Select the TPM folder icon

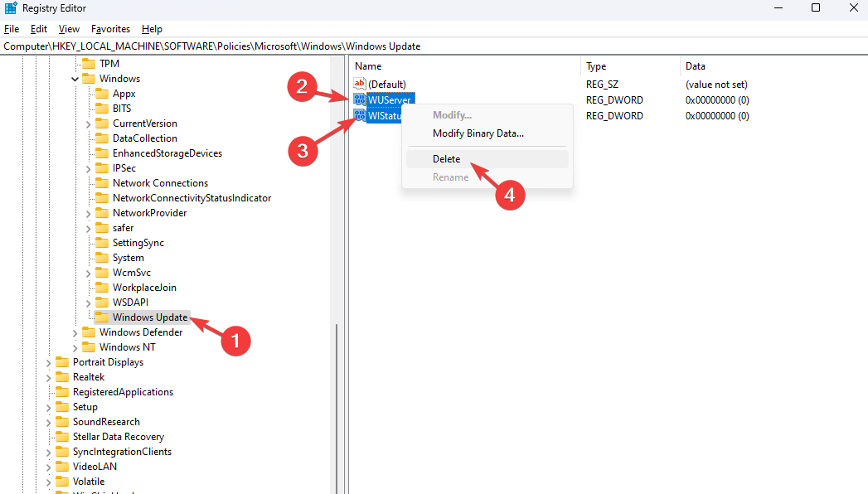[x=89, y=64]
